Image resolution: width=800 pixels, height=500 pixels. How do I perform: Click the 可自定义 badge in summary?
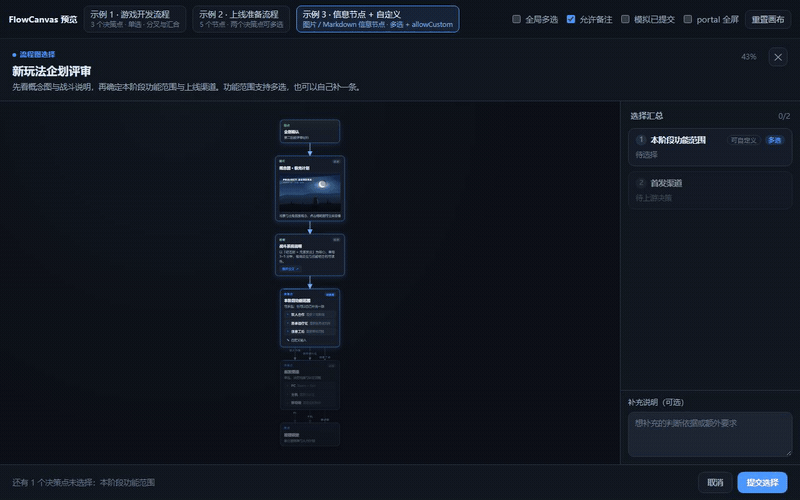point(743,140)
